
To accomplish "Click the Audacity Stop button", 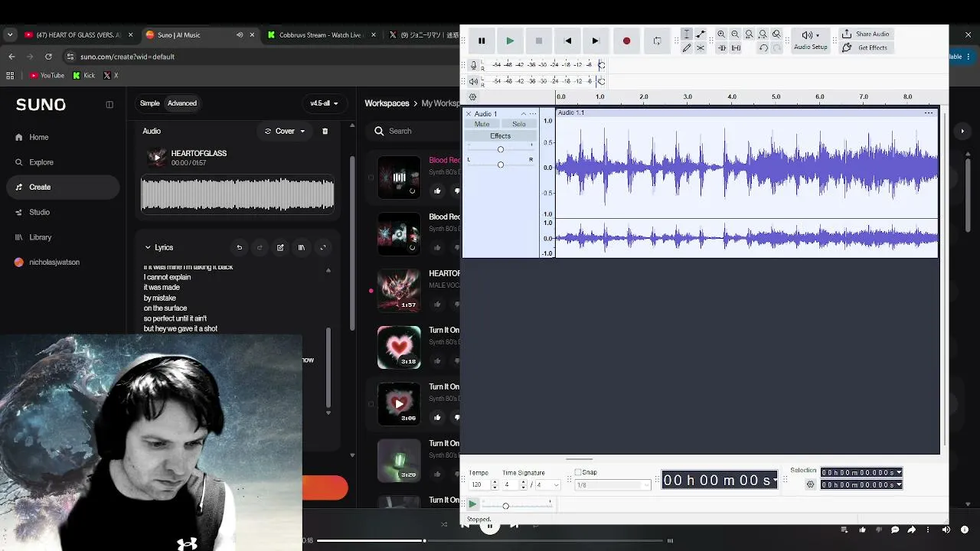I will coord(538,41).
